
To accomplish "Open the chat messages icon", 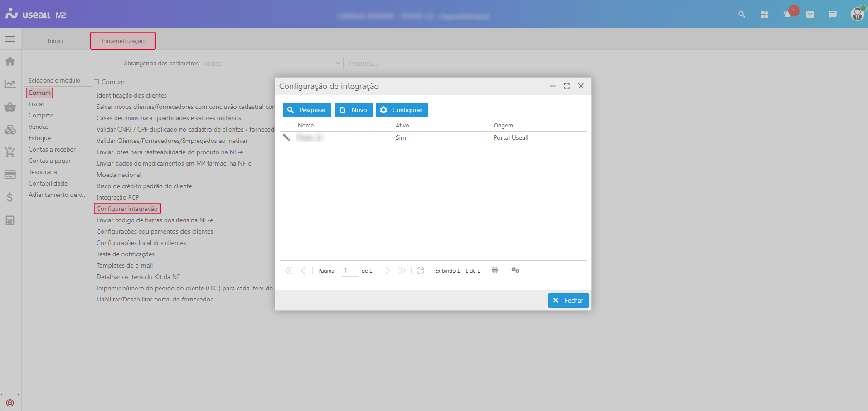I will point(833,15).
